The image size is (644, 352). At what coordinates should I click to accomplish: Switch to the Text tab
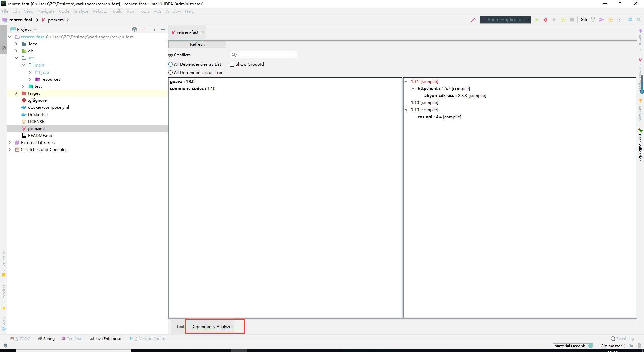point(180,327)
